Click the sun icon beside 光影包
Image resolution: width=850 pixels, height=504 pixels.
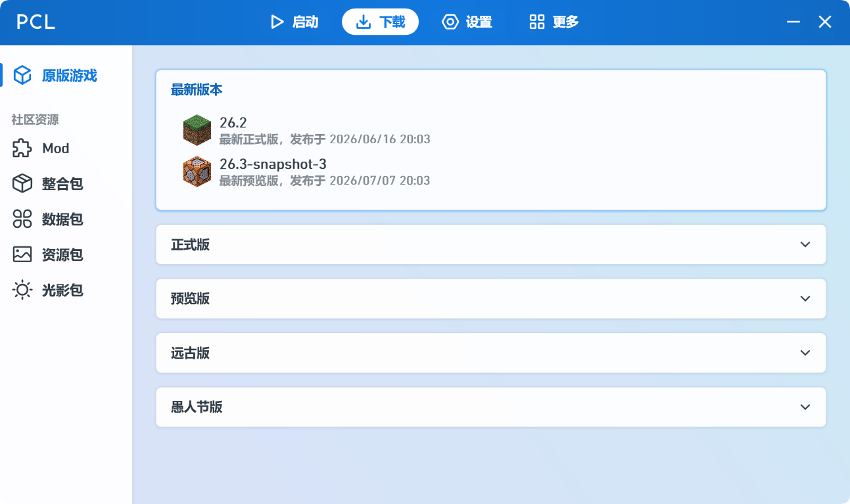(x=22, y=290)
